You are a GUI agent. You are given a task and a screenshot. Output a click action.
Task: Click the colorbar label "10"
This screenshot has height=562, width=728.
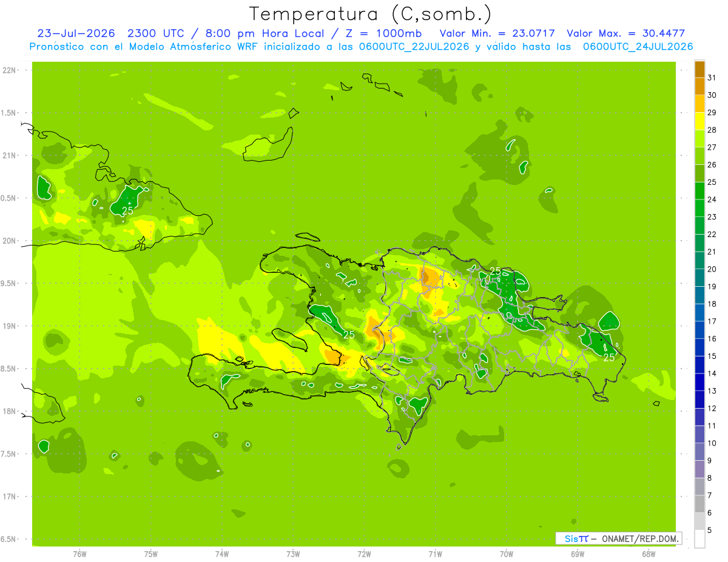(712, 443)
